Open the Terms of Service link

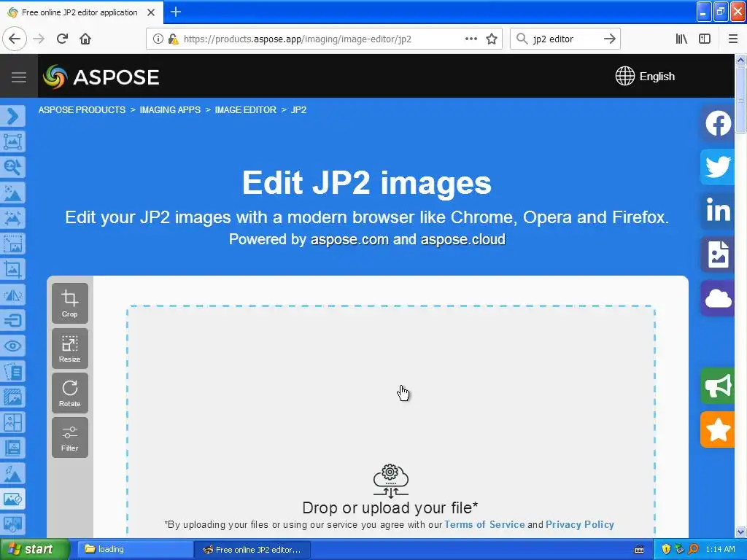[x=484, y=524]
